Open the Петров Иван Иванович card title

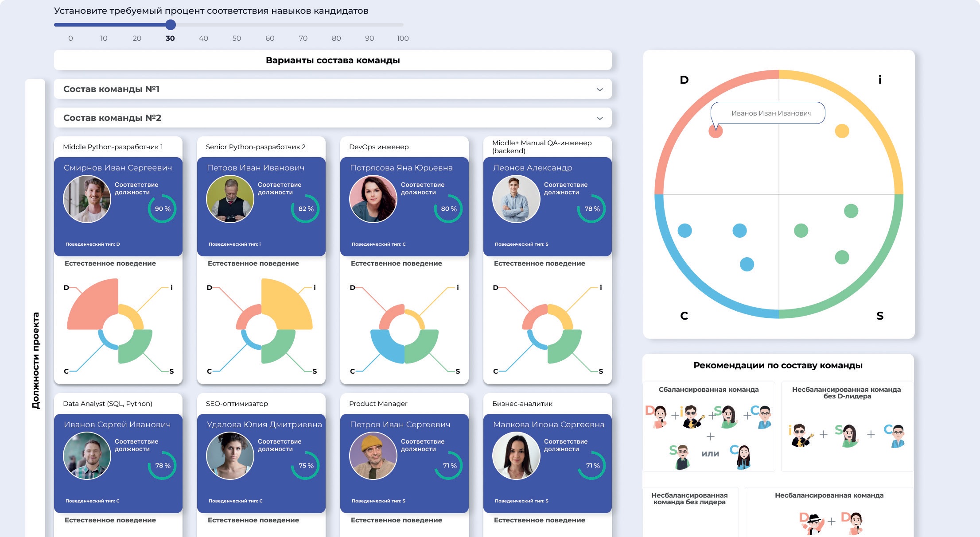pos(256,168)
